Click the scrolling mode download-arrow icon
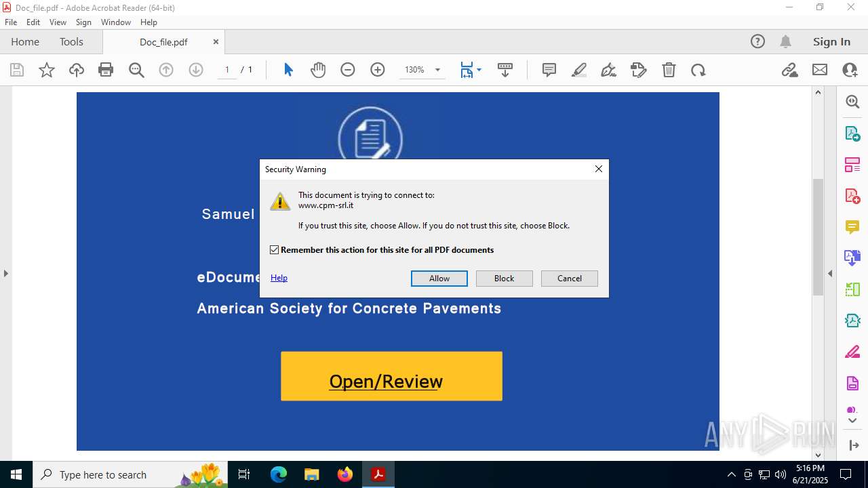Viewport: 868px width, 488px height. point(505,70)
